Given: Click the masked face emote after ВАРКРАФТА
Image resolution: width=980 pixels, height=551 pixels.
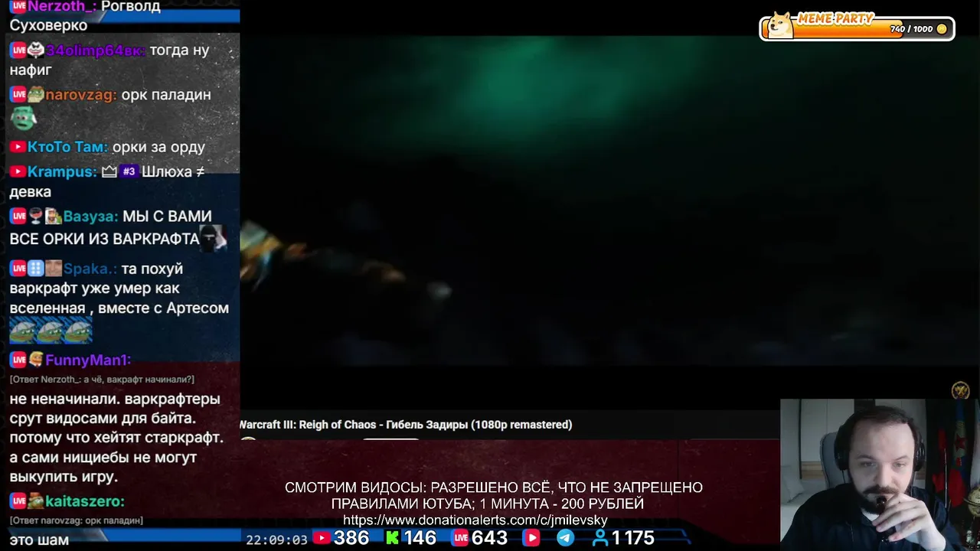Looking at the screenshot, I should tap(214, 238).
